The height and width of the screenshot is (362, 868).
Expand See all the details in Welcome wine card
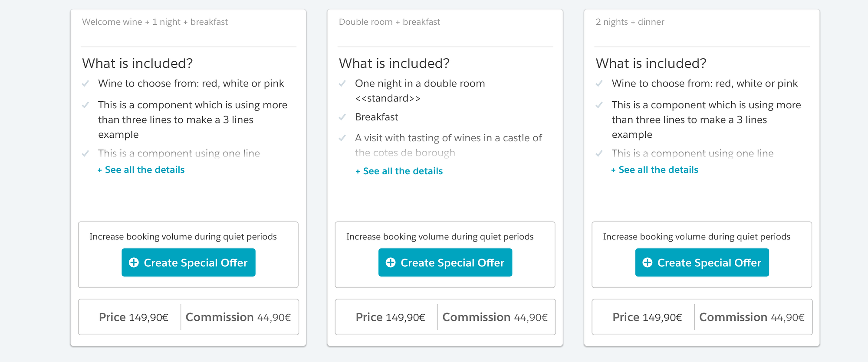tap(141, 170)
